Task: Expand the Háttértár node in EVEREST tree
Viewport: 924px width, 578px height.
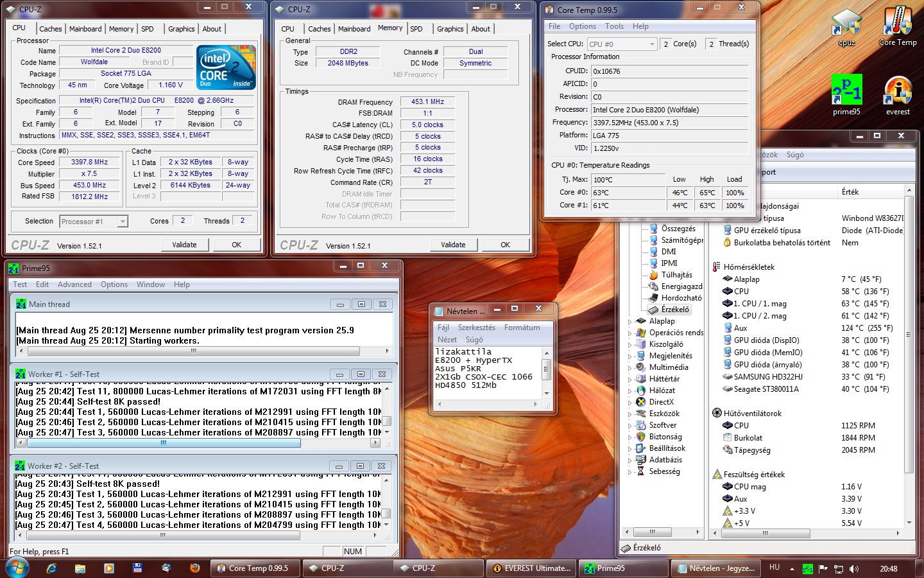Action: (629, 379)
